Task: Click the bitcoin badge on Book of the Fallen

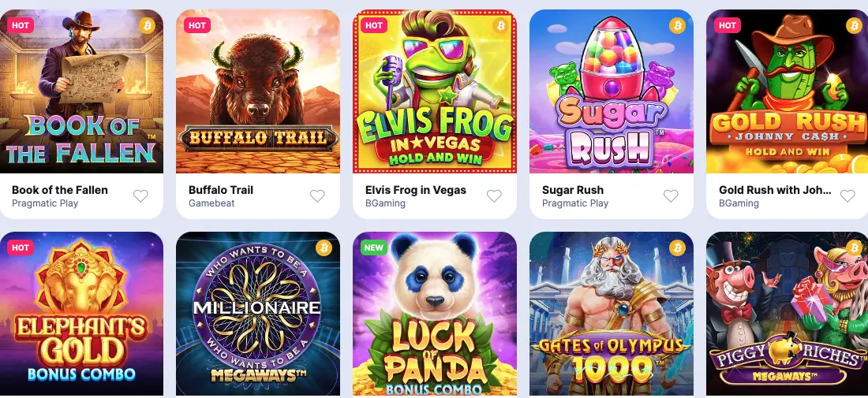Action: 148,25
